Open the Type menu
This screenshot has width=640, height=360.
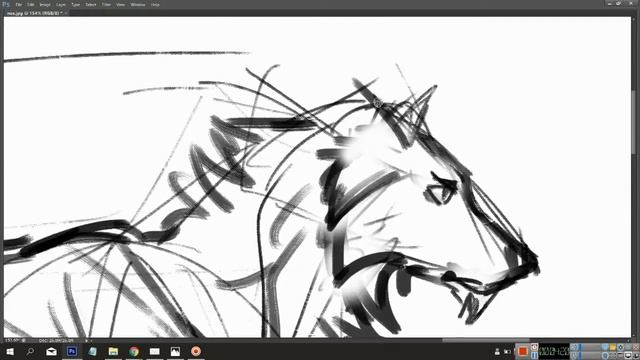coord(76,4)
